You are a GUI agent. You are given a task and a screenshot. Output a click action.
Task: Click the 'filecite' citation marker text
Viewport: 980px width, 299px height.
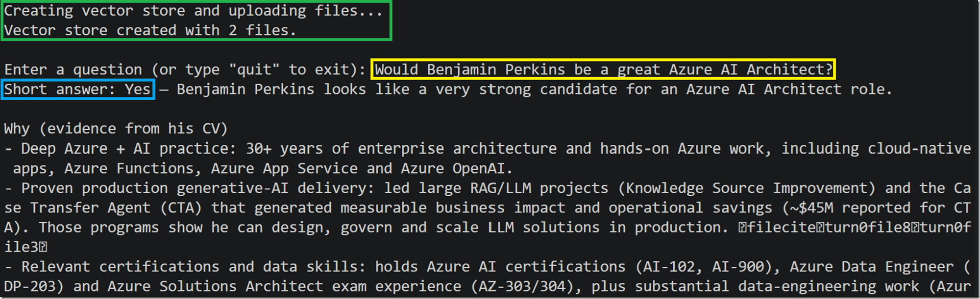(x=781, y=228)
